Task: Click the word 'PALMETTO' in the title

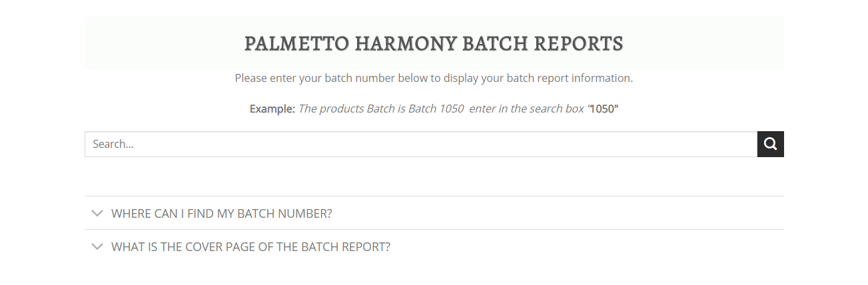Action: pos(296,43)
